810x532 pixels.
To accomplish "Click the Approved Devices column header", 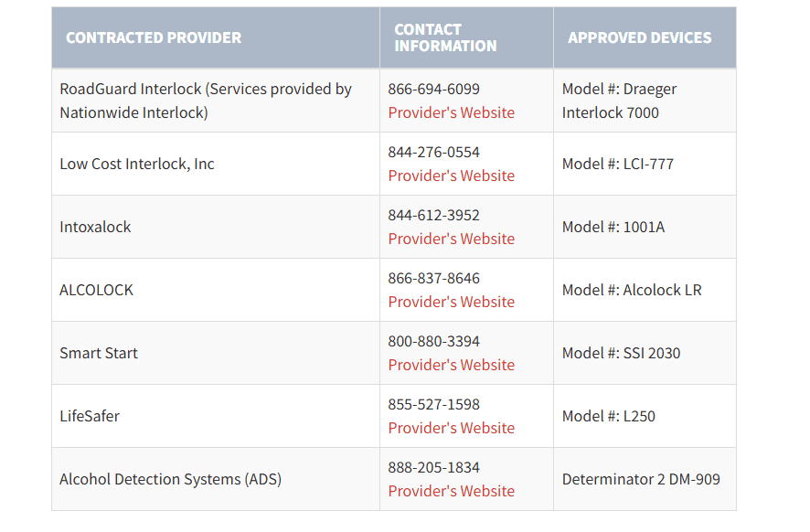I will point(639,37).
